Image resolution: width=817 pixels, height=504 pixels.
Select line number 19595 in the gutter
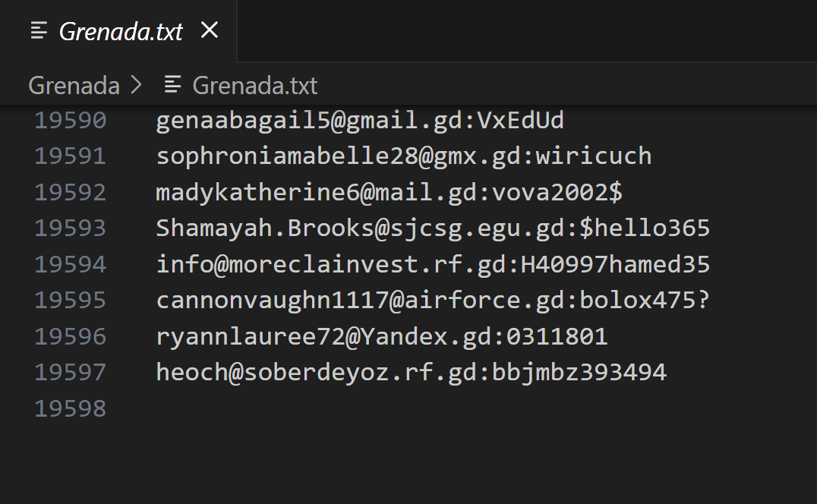coord(71,300)
